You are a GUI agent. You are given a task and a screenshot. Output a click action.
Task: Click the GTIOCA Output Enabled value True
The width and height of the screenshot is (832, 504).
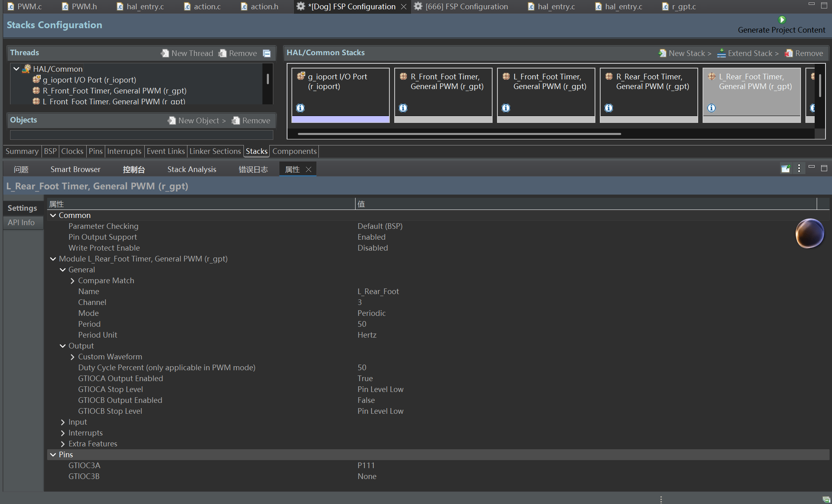click(365, 379)
